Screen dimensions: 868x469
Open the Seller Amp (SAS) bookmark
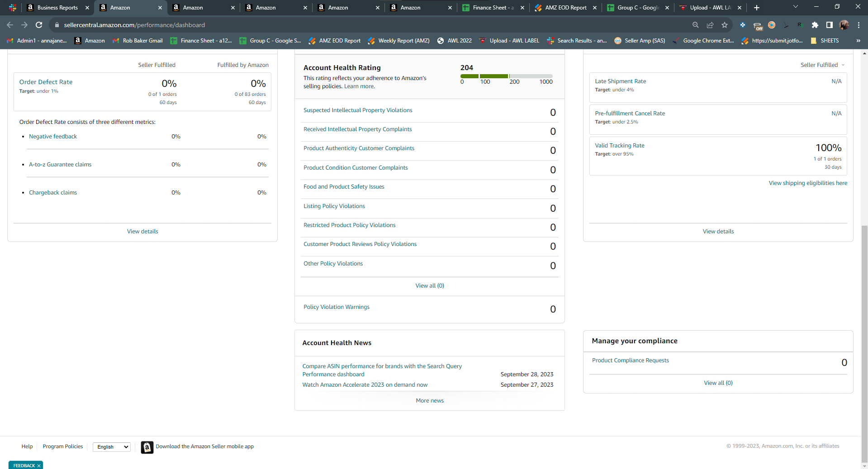(640, 41)
